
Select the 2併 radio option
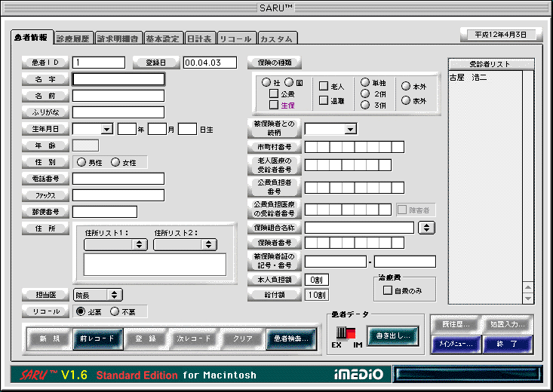(x=365, y=93)
